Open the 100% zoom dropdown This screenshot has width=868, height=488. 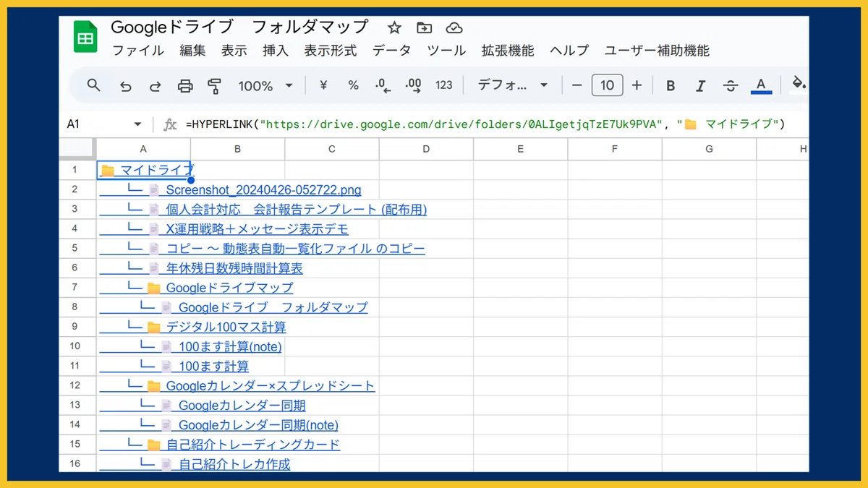[x=265, y=86]
